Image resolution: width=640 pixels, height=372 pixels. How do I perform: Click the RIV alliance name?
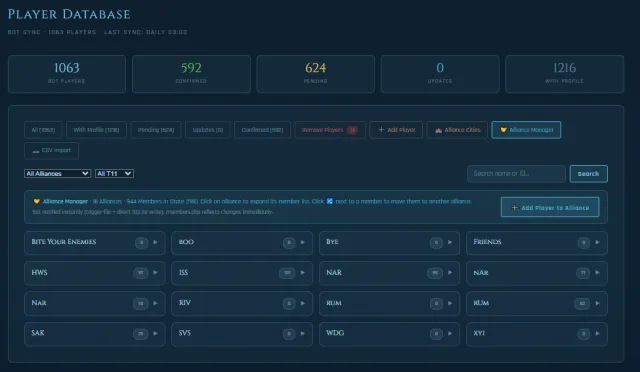point(184,303)
